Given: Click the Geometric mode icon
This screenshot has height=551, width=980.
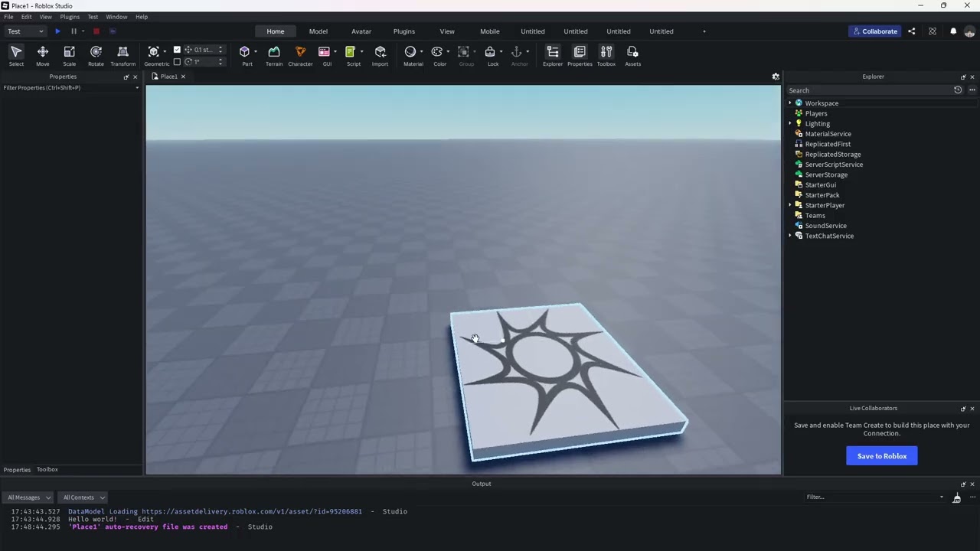Looking at the screenshot, I should (x=153, y=52).
